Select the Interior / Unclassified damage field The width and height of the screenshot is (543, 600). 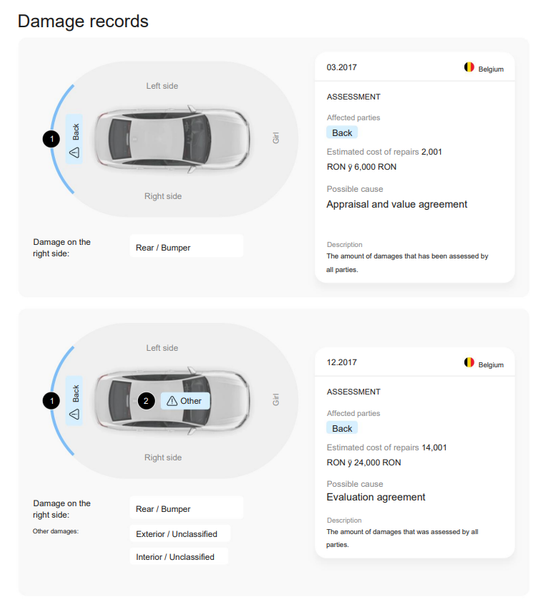coord(179,556)
